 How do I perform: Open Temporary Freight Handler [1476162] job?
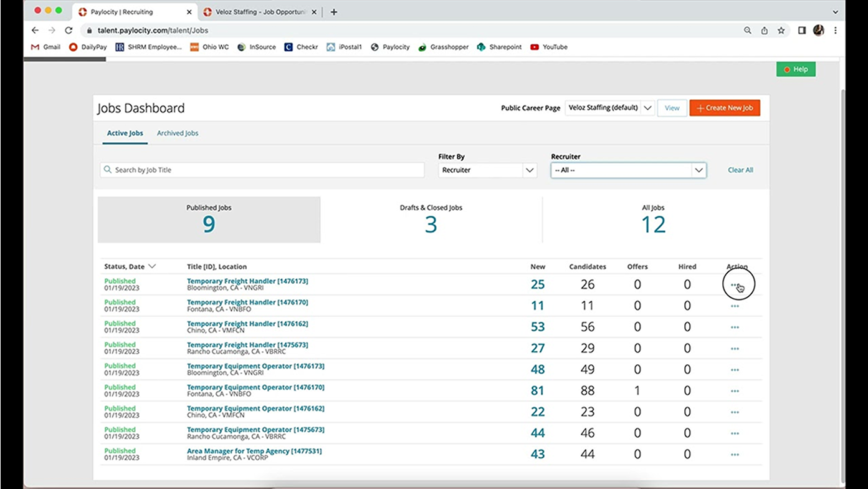247,324
